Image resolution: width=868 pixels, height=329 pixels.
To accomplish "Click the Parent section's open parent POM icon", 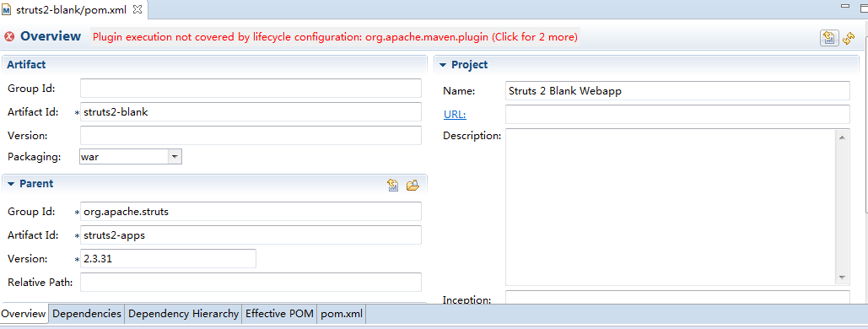I will point(393,185).
